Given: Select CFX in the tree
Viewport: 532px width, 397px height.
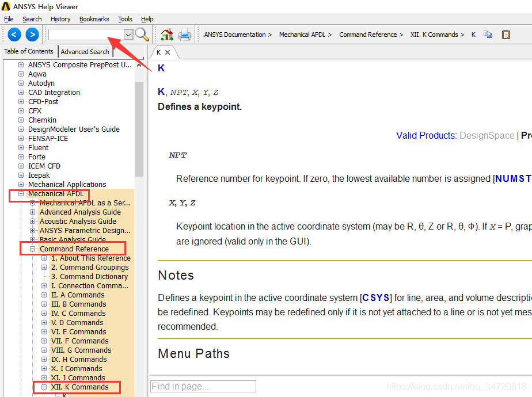Looking at the screenshot, I should [35, 110].
